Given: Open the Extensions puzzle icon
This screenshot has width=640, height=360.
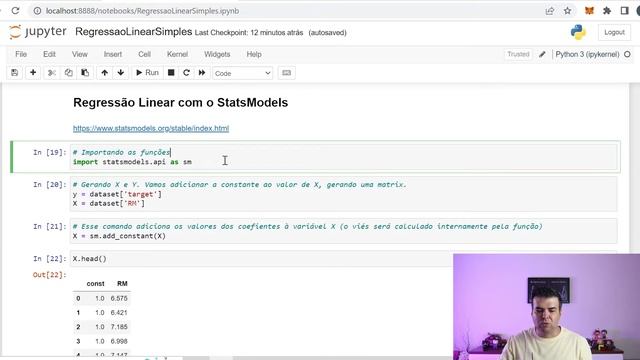Looking at the screenshot, I should [x=607, y=11].
